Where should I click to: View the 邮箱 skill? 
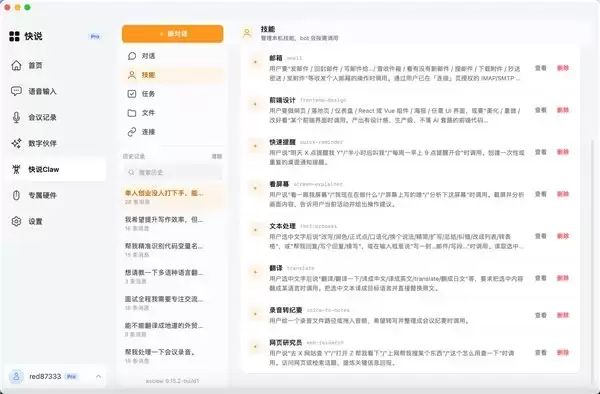coord(540,68)
